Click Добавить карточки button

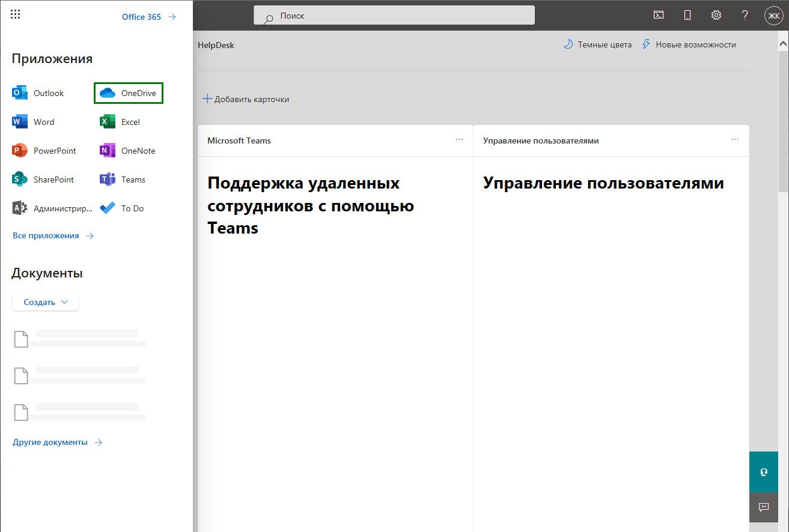246,99
